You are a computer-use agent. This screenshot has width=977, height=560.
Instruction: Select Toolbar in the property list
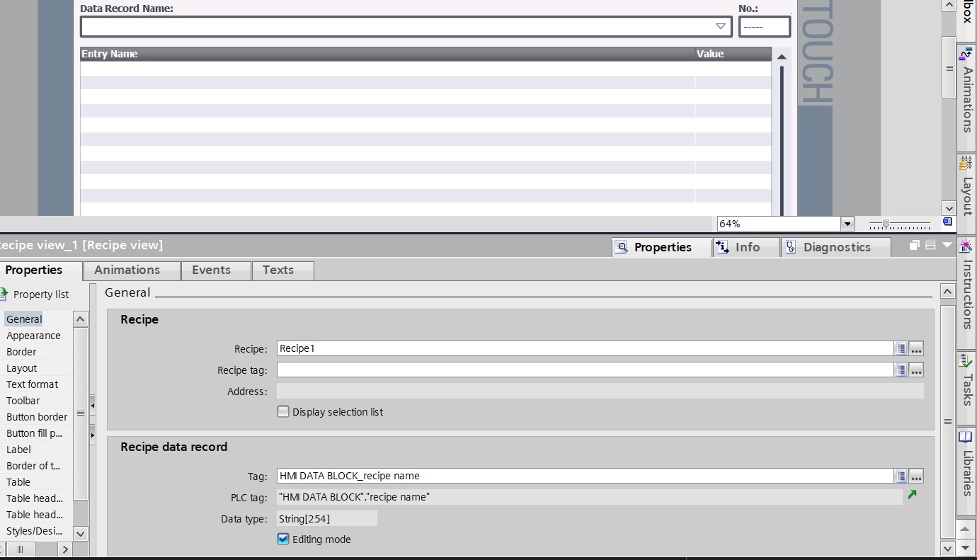click(x=23, y=401)
